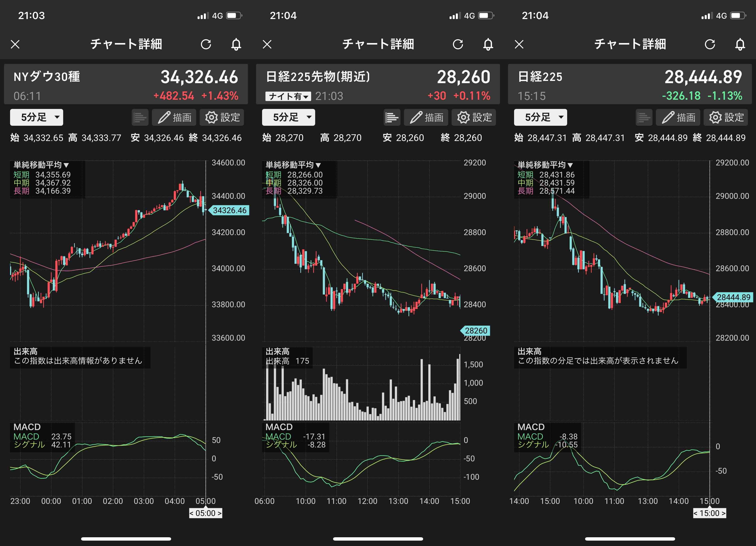Click pencil 描画 button on 日経225 chart
Viewport: 756px width, 546px height.
click(x=678, y=117)
